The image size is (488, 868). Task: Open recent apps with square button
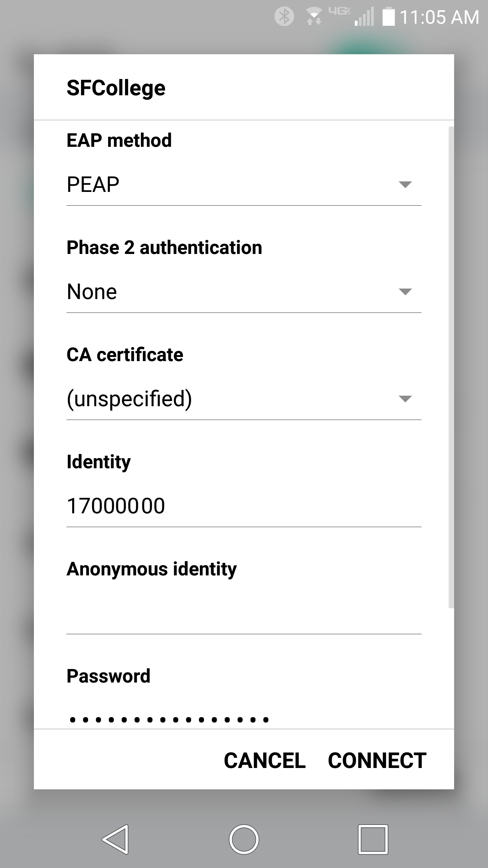point(373,839)
